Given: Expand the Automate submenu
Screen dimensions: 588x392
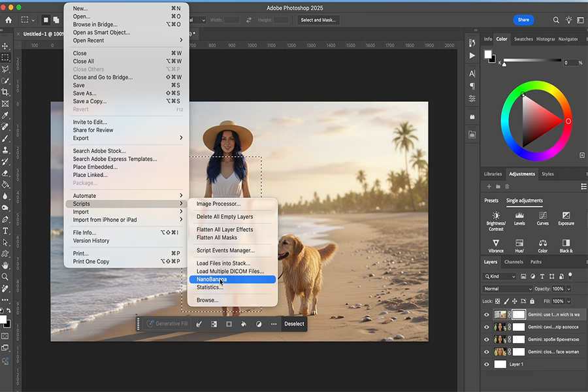Looking at the screenshot, I should [x=127, y=196].
